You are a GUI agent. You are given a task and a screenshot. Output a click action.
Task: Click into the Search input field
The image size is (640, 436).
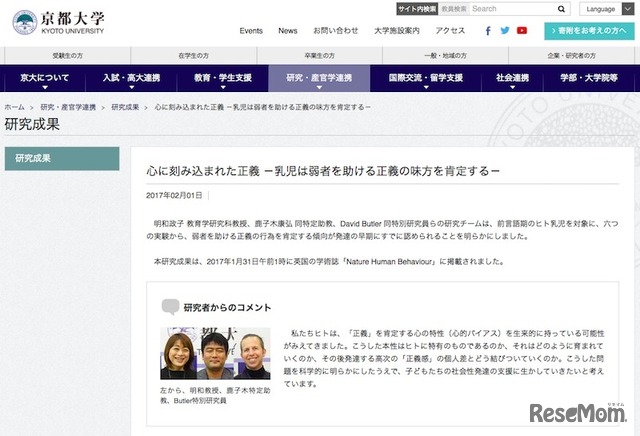(x=512, y=9)
